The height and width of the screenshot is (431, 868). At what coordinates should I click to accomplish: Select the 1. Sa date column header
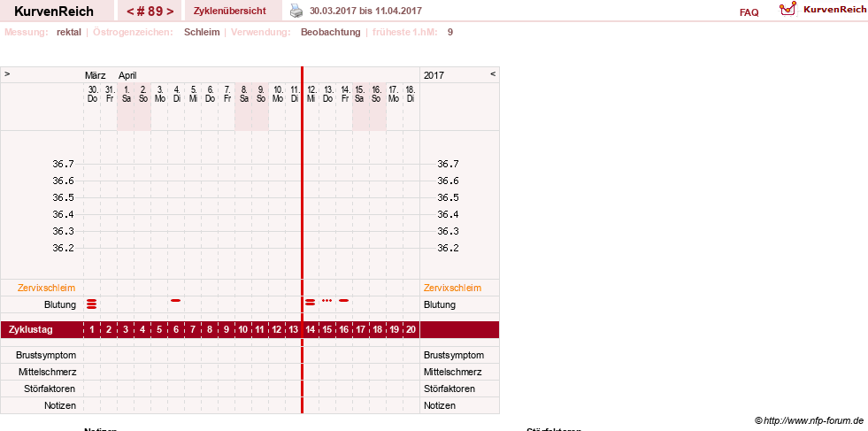click(x=127, y=94)
